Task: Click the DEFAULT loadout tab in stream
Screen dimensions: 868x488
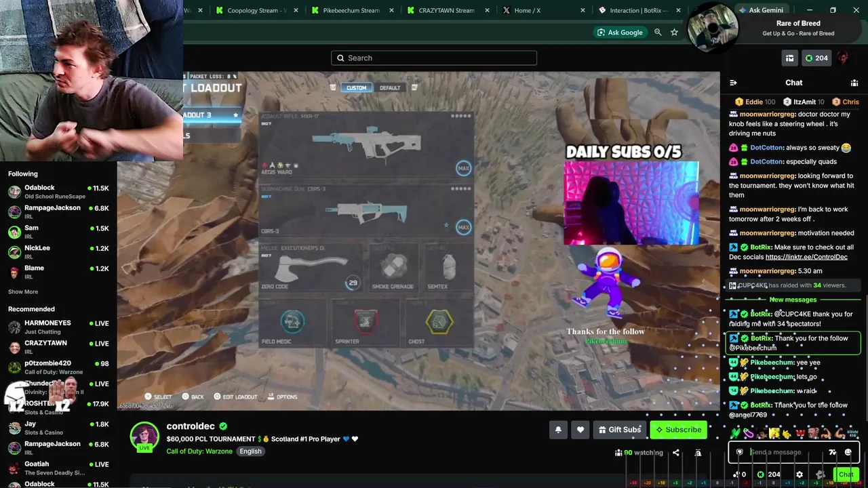Action: 390,87
